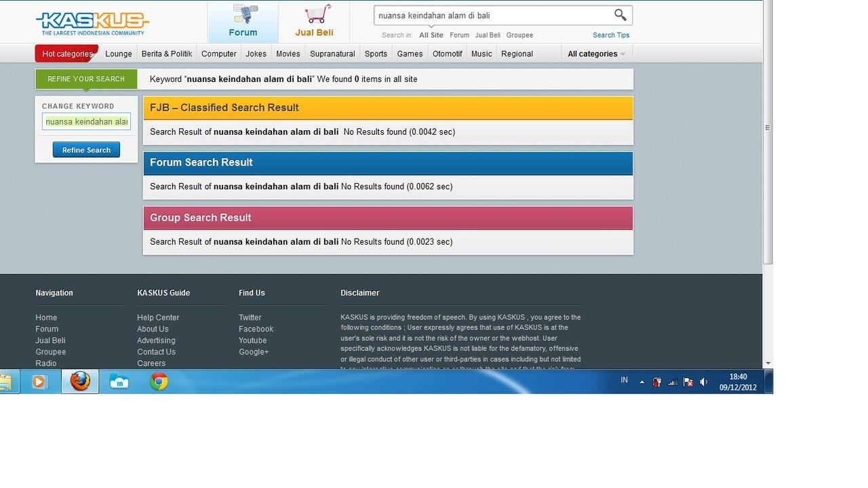Open footer Groupee link
The image size is (868, 488).
click(x=51, y=352)
